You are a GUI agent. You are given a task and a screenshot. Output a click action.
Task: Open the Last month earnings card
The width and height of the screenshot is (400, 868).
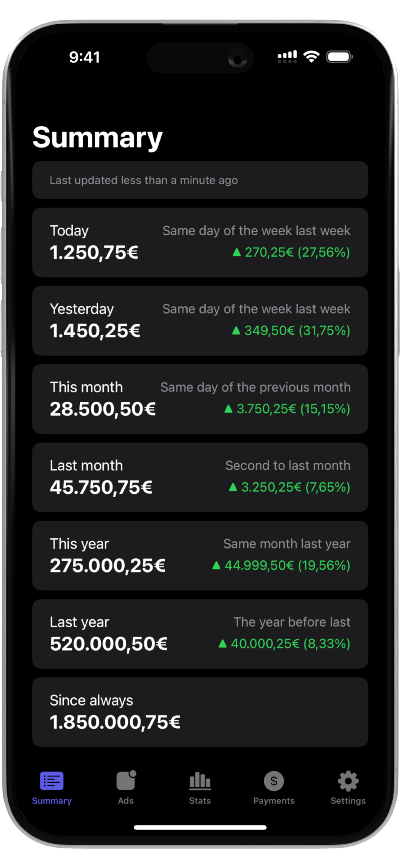click(200, 477)
